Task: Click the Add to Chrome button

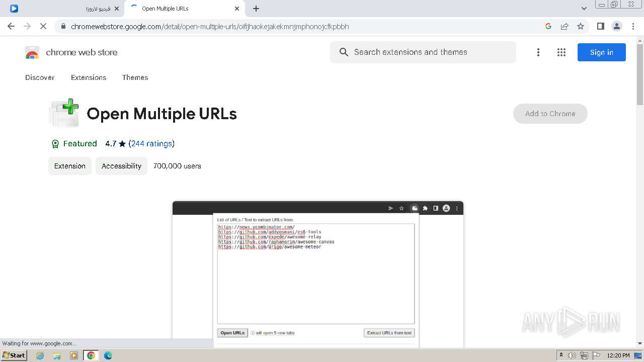Action: pyautogui.click(x=550, y=114)
